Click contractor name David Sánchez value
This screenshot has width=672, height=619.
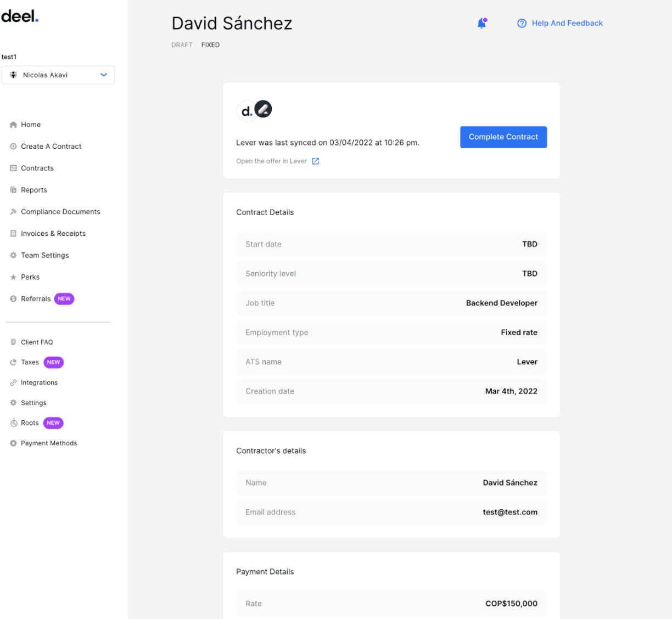pyautogui.click(x=510, y=483)
